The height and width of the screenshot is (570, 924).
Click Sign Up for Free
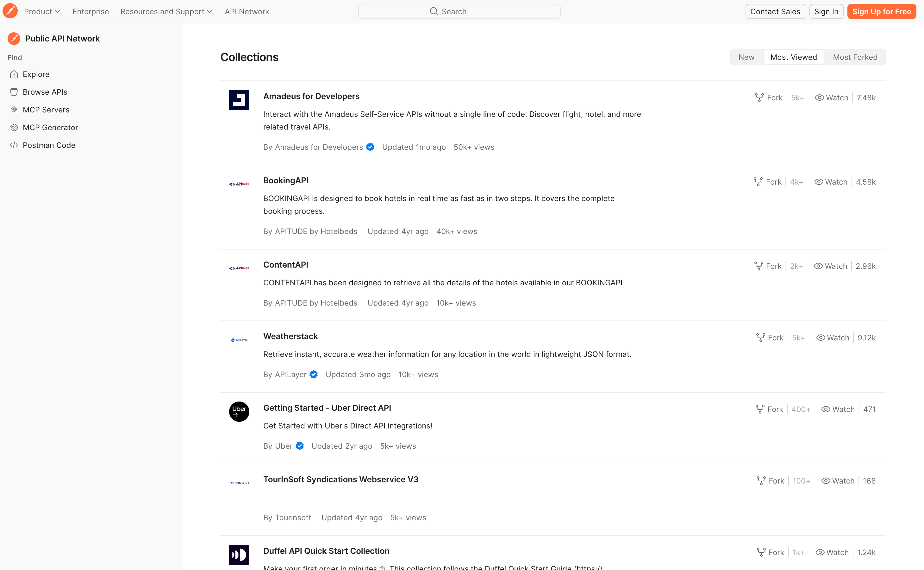tap(881, 11)
